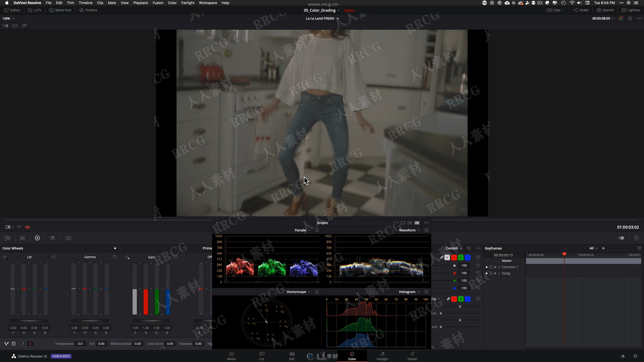Open the Workspace menu
The width and height of the screenshot is (644, 362).
pyautogui.click(x=208, y=3)
